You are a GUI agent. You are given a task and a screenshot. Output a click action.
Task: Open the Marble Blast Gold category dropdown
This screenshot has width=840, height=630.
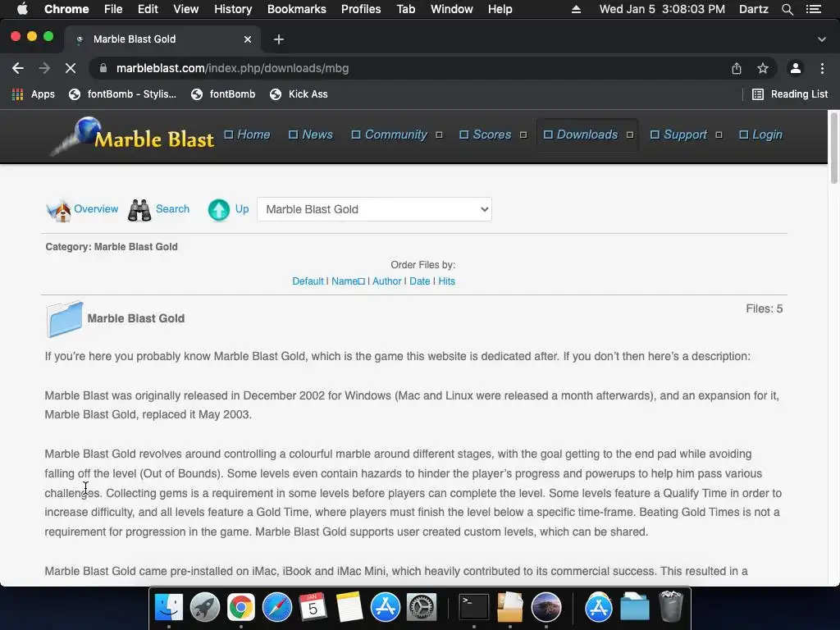pos(374,209)
